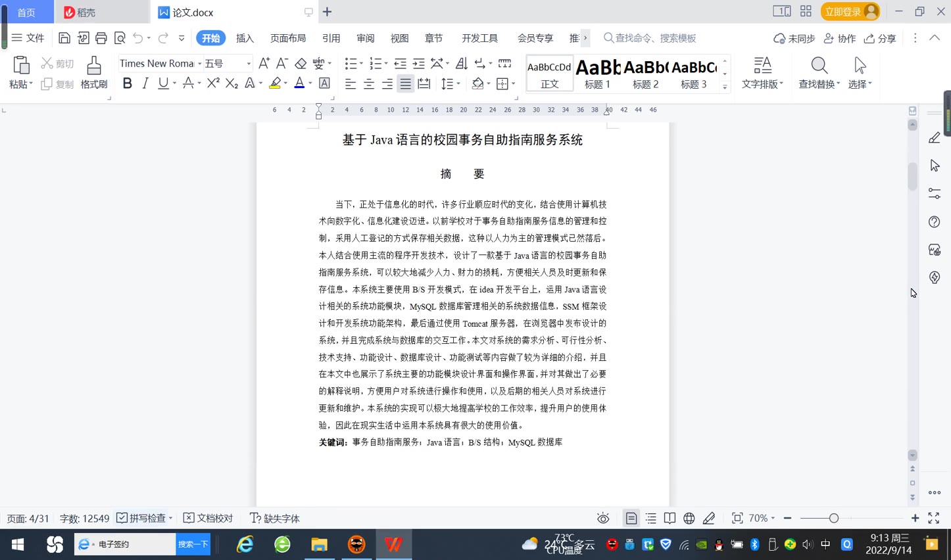
Task: Click 缺失字体 in status bar
Action: 275,519
